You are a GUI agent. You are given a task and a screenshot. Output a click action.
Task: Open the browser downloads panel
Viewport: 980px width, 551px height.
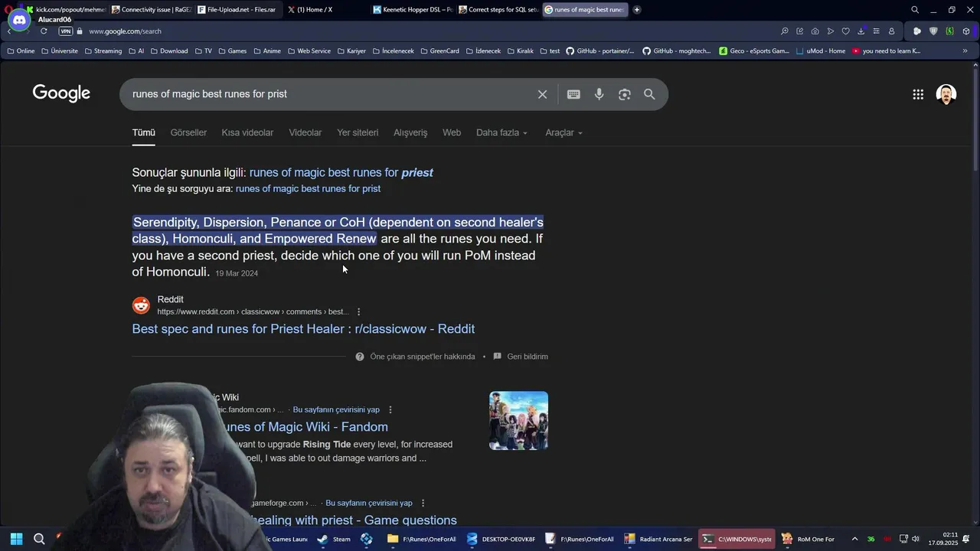pos(861,31)
